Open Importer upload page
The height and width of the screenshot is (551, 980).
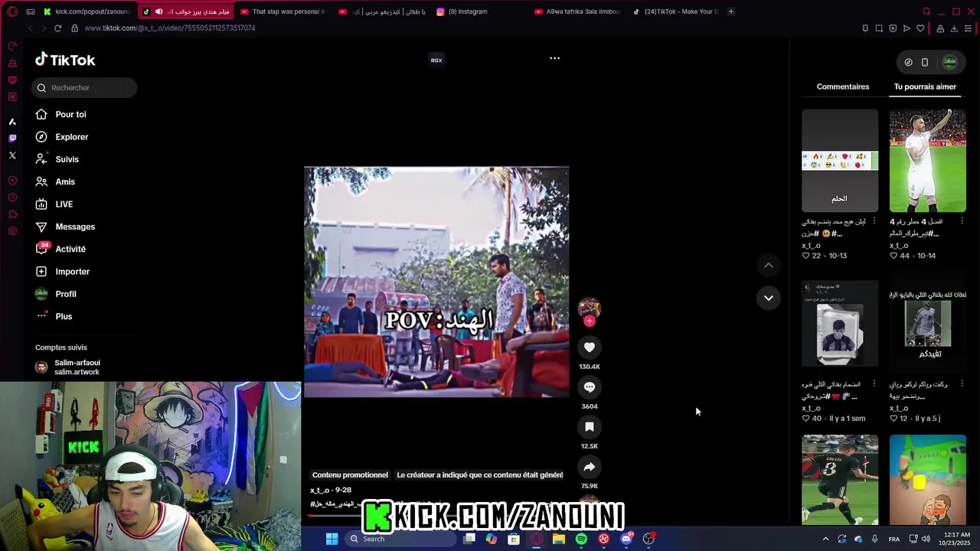click(72, 272)
